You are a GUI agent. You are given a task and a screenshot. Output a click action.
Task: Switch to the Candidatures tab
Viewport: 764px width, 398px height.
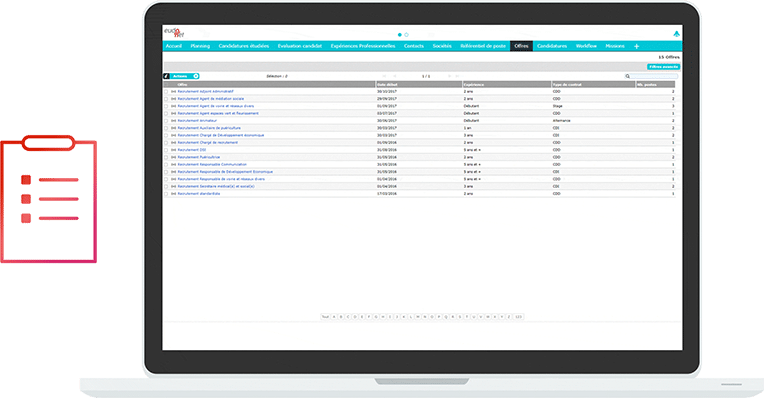click(552, 46)
